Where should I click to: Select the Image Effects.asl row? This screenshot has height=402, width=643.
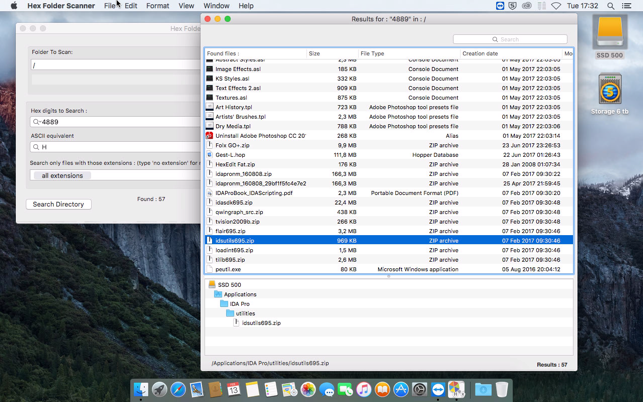point(389,69)
